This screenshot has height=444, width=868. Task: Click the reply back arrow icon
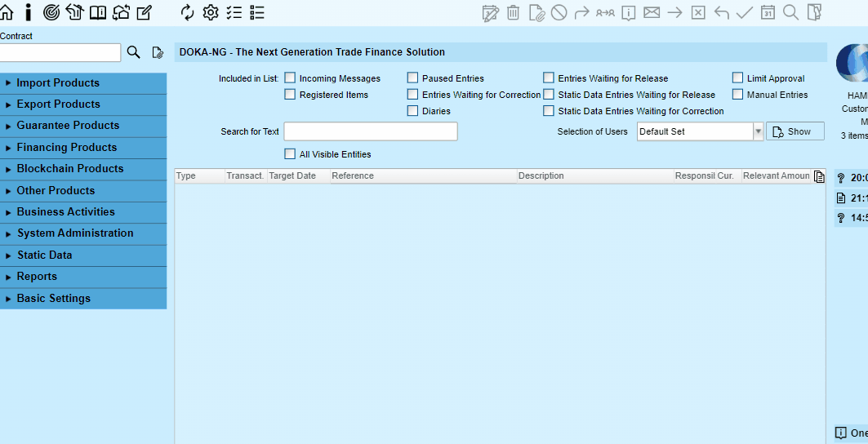(721, 12)
